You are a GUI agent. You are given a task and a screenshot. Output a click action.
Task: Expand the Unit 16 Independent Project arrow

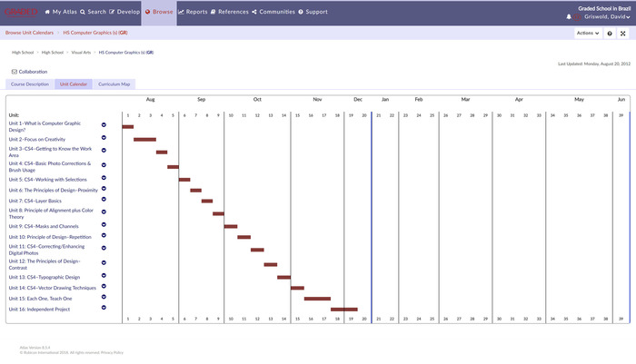coord(104,310)
